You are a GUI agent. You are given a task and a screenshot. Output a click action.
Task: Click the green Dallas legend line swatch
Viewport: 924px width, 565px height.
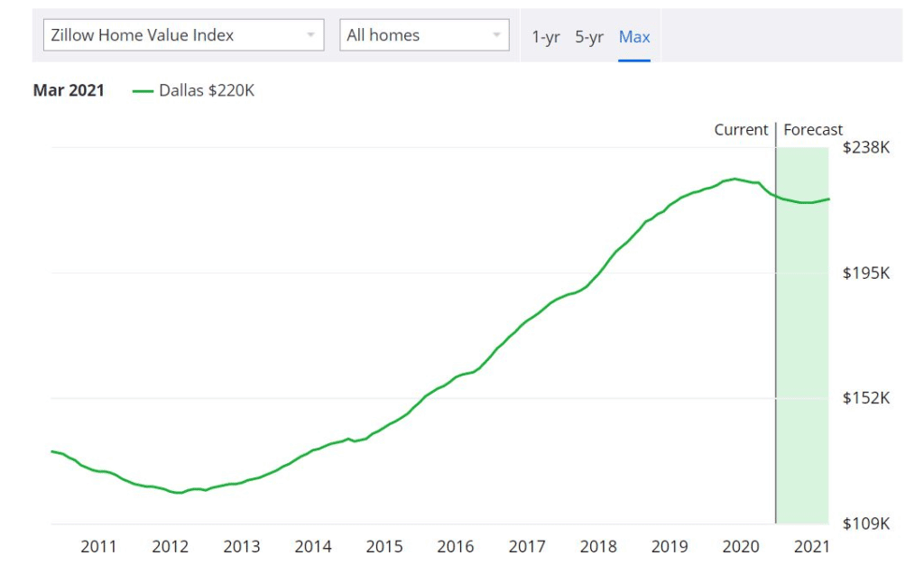(143, 91)
